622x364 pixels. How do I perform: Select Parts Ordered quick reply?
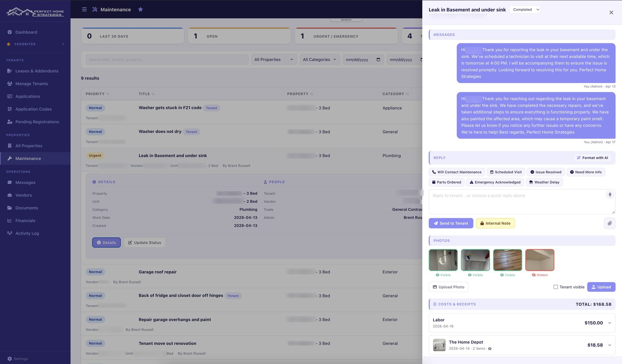(x=447, y=182)
